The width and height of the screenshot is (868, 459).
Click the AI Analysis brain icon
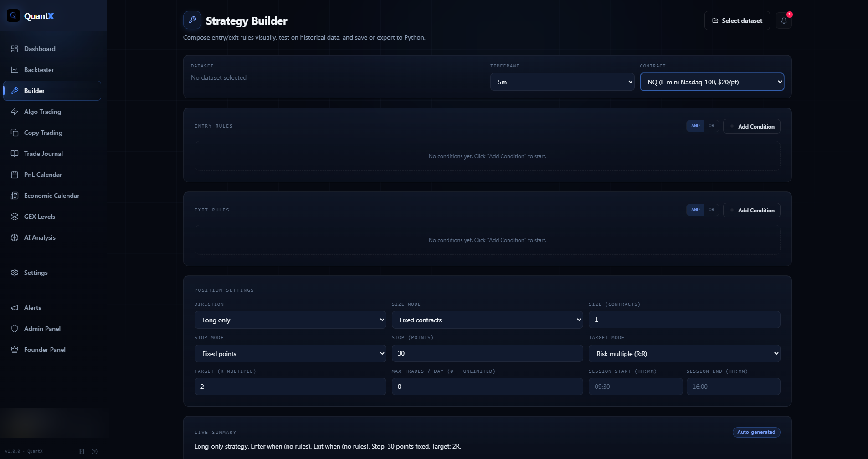point(15,237)
